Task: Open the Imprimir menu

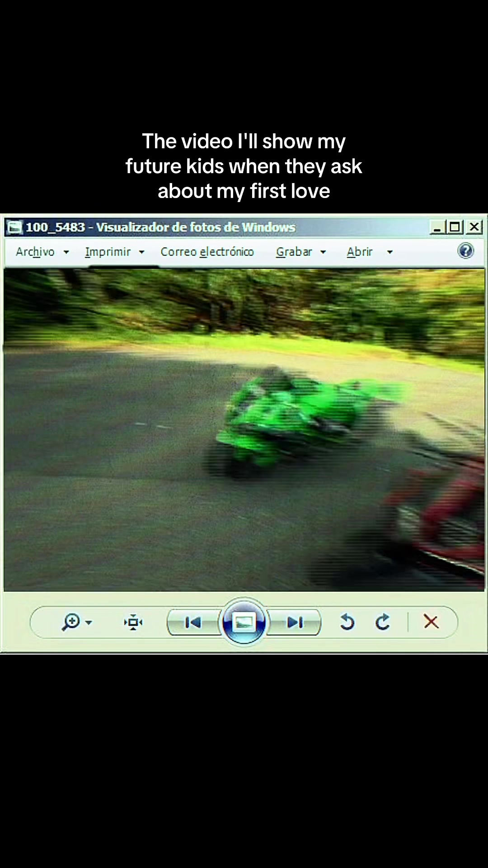Action: [x=108, y=252]
